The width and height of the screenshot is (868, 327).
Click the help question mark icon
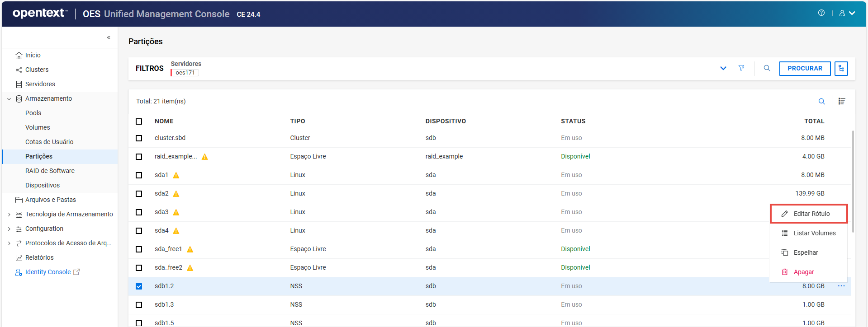[821, 13]
